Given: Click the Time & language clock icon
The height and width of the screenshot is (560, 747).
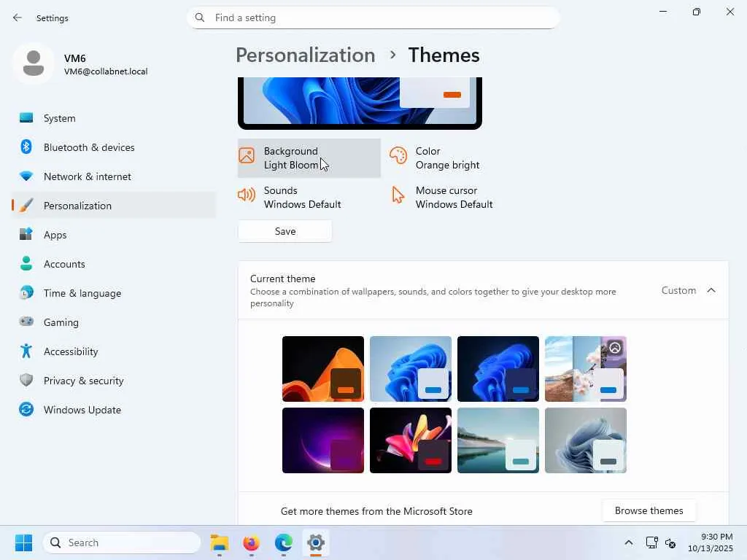Looking at the screenshot, I should click(26, 292).
